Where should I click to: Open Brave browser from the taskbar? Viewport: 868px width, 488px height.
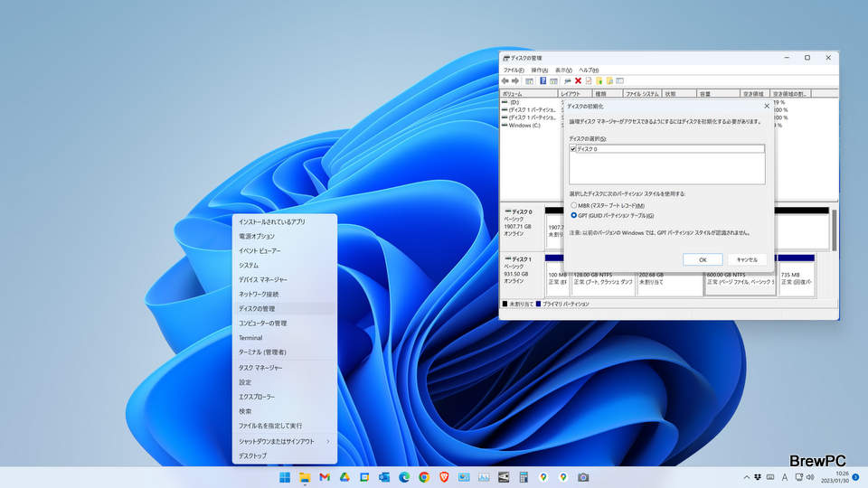pyautogui.click(x=444, y=477)
